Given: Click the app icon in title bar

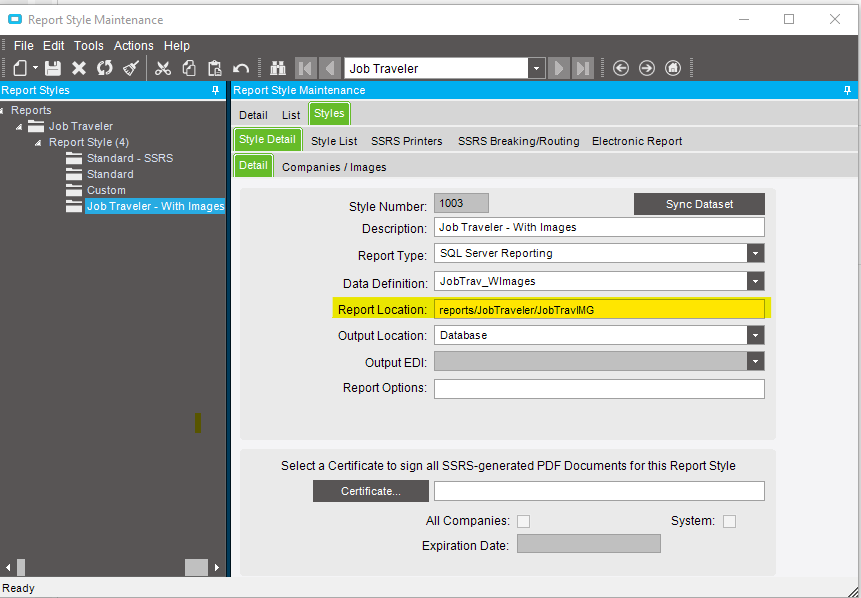Looking at the screenshot, I should click(x=14, y=20).
